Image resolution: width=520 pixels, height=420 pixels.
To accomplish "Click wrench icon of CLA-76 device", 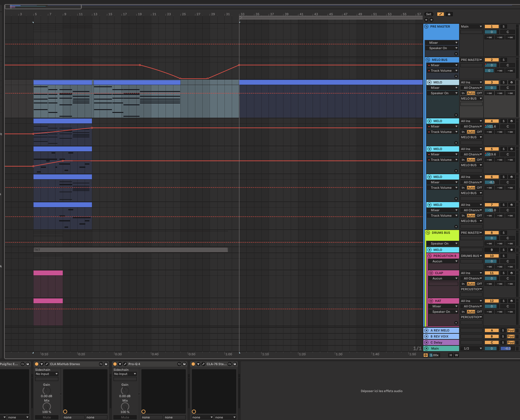I will pyautogui.click(x=203, y=364).
